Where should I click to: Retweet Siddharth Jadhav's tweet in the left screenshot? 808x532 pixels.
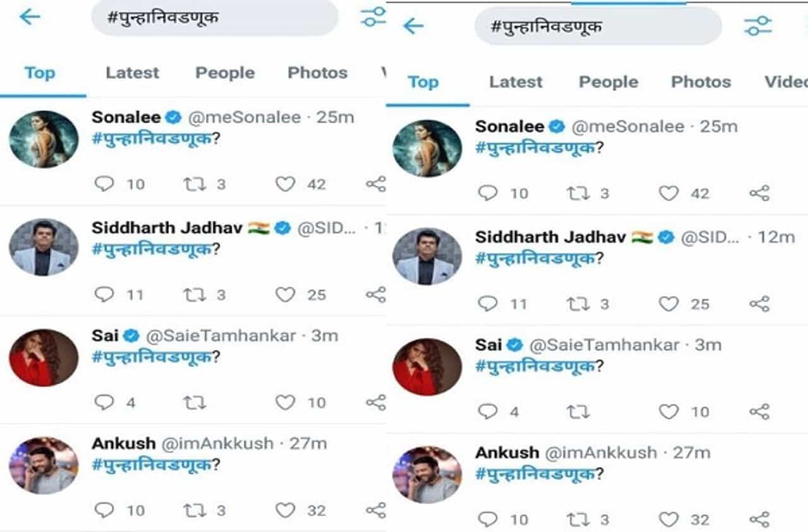(194, 294)
